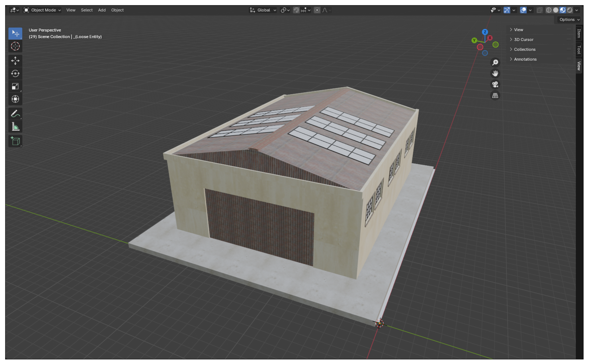Switch to the Item sidebar tab
This screenshot has height=364, width=589.
pos(579,33)
